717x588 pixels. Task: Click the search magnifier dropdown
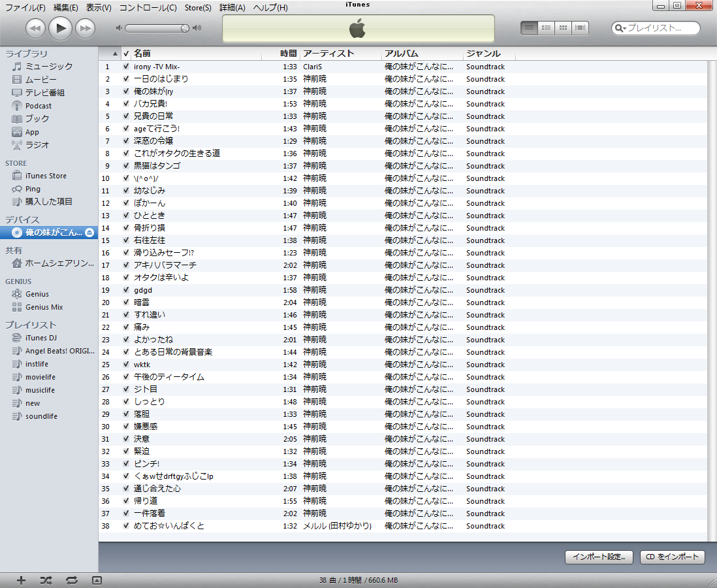point(620,28)
